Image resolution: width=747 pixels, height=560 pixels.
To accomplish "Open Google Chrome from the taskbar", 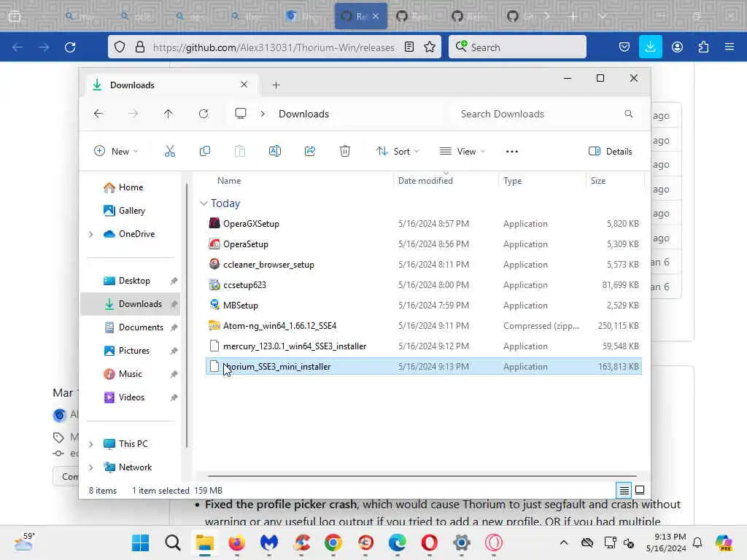I will point(333,542).
